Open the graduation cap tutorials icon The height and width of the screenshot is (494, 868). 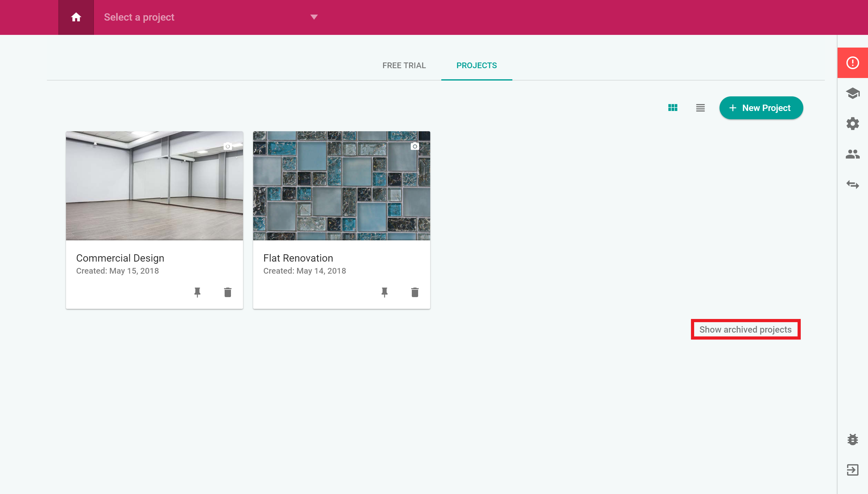tap(852, 93)
